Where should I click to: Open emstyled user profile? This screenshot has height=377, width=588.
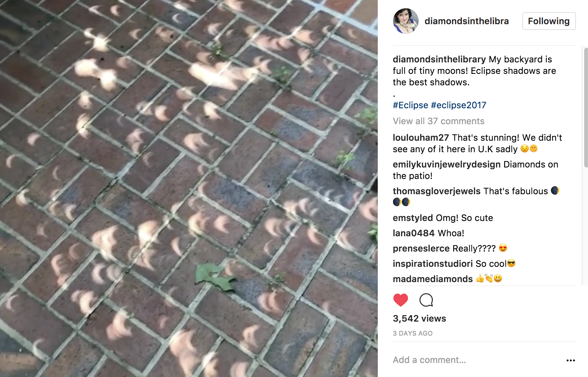tap(412, 218)
